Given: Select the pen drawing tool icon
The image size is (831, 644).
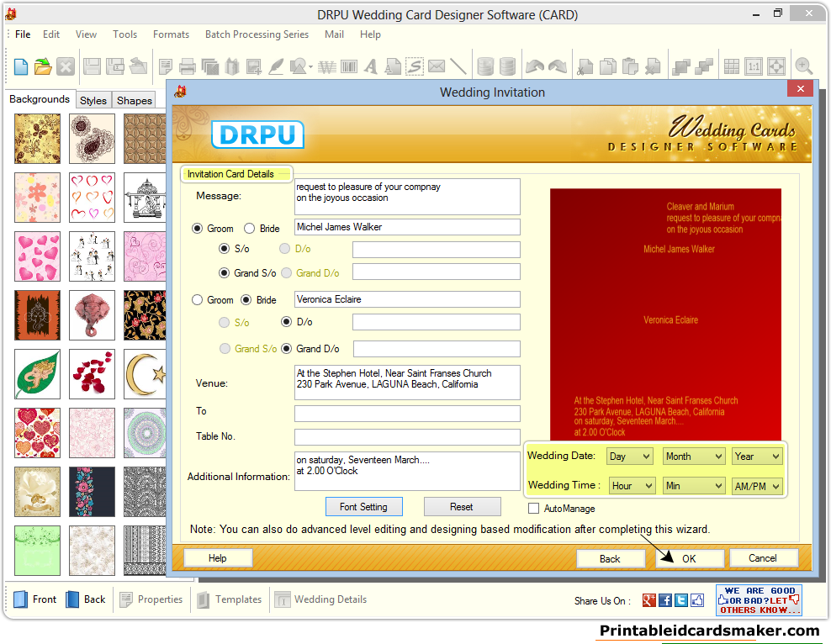Looking at the screenshot, I should (x=276, y=66).
